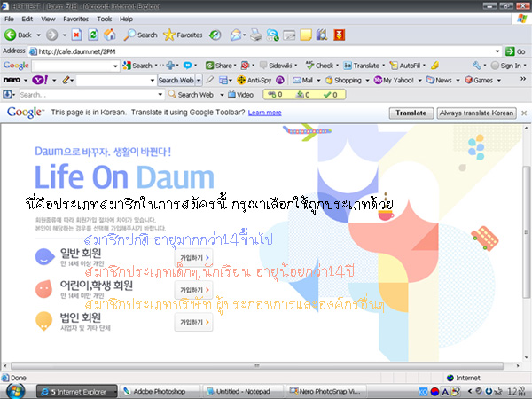Open Sidewiki on Google toolbar
Screen dimensions: 532x399
(277, 66)
